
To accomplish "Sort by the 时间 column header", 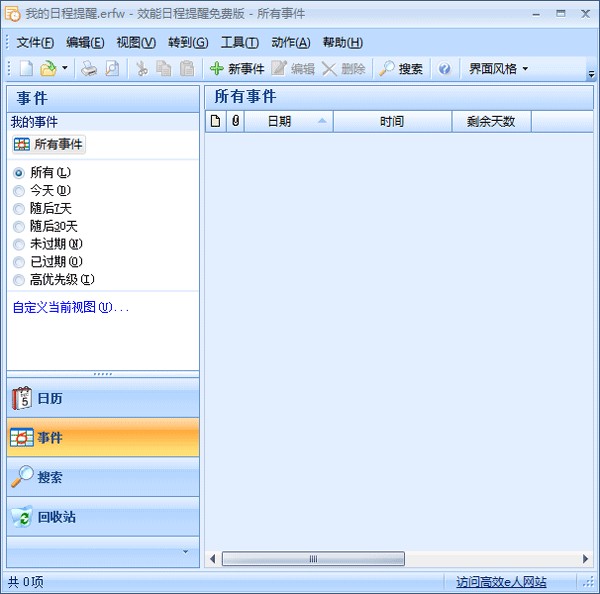I will tap(393, 122).
